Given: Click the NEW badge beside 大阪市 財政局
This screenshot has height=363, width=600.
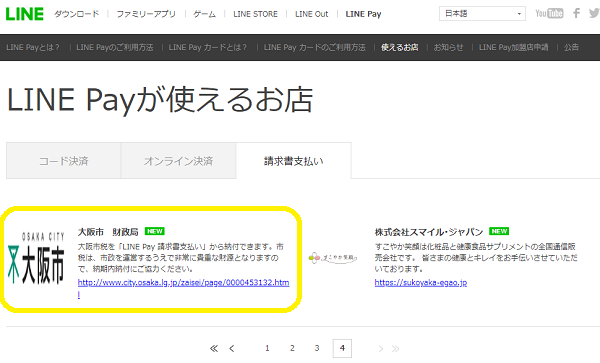Looking at the screenshot, I should 155,231.
